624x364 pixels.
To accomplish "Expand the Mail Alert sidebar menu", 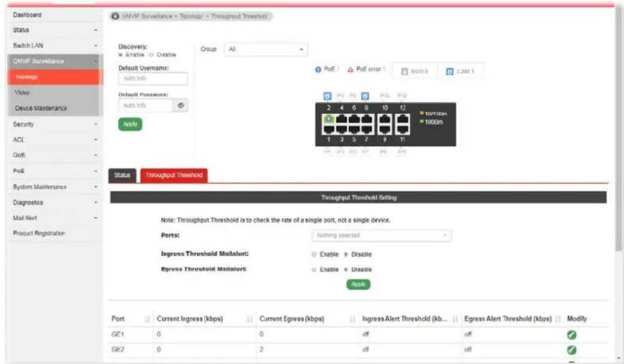I will 55,218.
